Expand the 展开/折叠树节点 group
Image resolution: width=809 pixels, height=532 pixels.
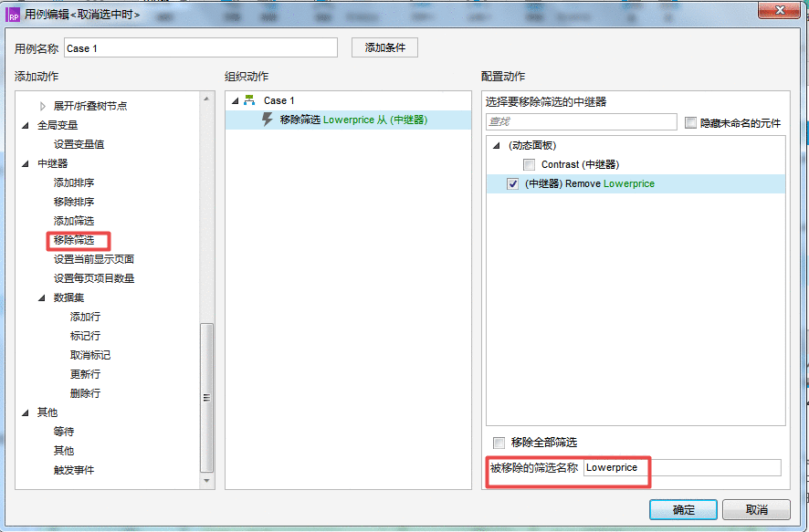pyautogui.click(x=42, y=106)
